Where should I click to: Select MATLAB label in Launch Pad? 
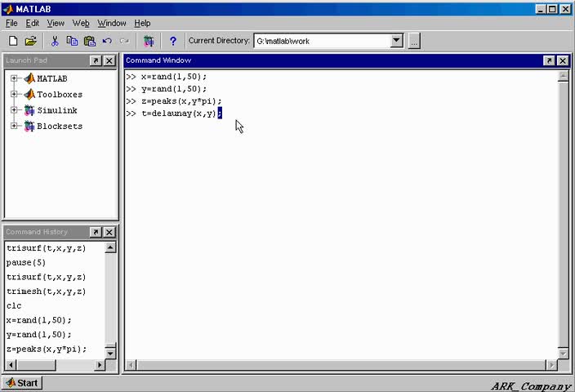[x=52, y=78]
